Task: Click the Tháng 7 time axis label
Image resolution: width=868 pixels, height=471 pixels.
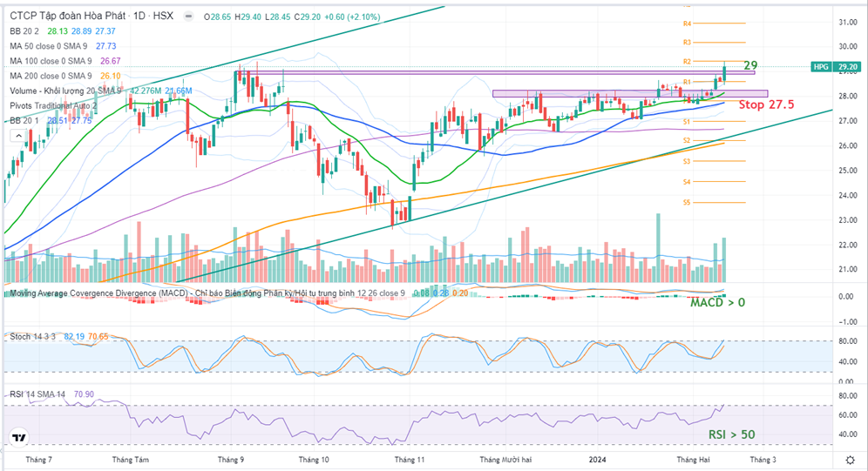Action: coord(38,460)
